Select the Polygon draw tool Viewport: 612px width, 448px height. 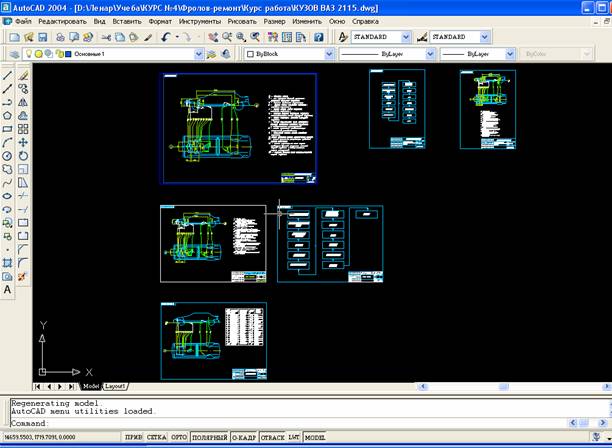[7, 116]
